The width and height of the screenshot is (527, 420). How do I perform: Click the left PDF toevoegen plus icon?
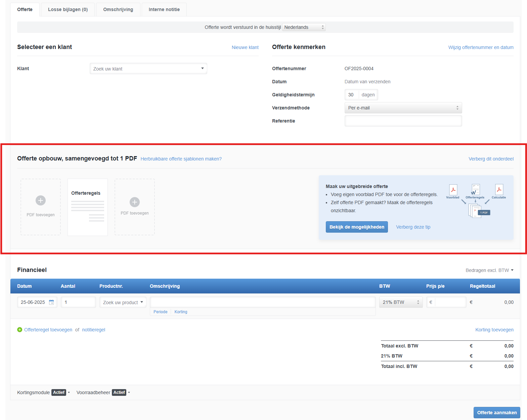point(41,200)
